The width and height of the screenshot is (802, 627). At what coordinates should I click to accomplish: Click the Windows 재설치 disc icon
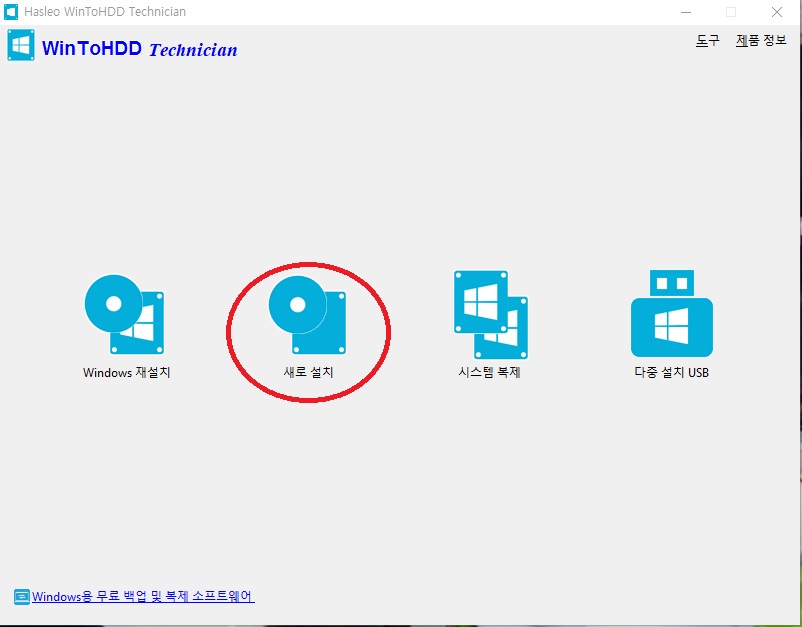point(124,315)
